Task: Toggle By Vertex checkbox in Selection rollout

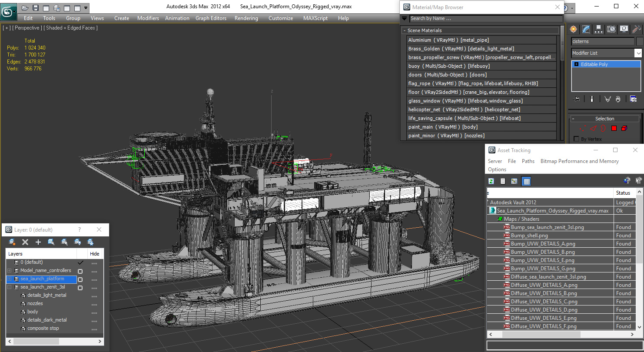Action: [577, 139]
